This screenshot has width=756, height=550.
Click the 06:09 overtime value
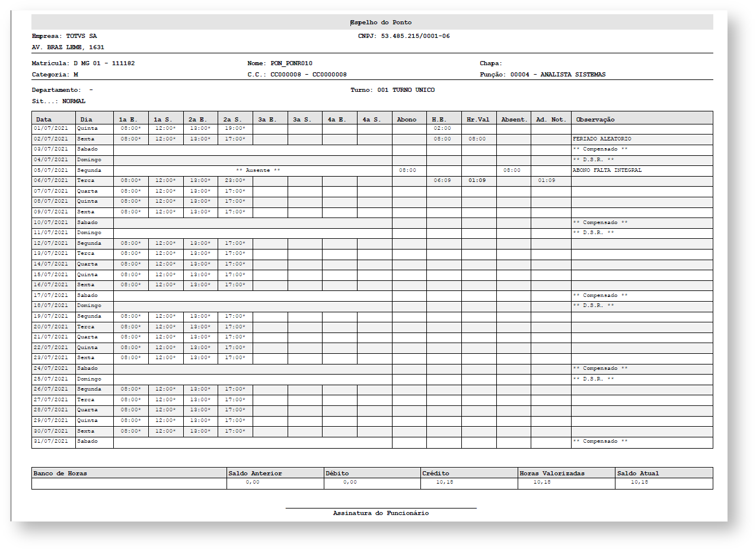(442, 181)
